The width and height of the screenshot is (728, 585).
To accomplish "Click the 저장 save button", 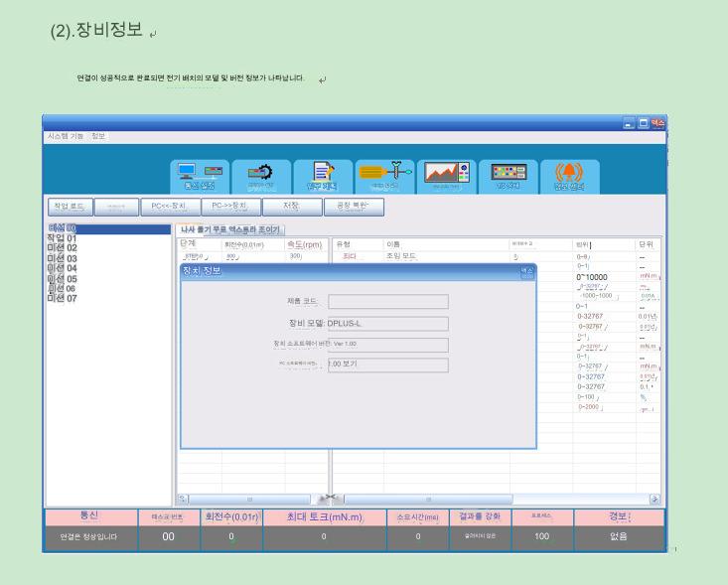I will (291, 207).
